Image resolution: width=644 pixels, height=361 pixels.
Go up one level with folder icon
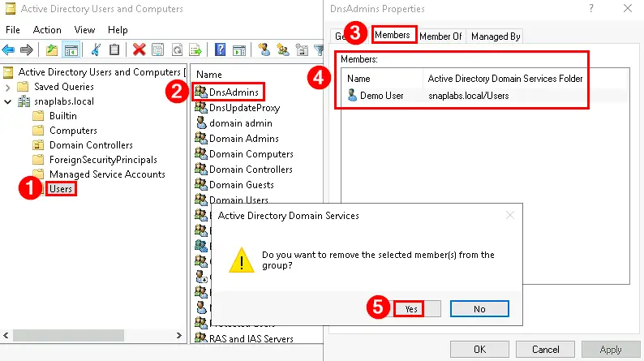pos(52,50)
